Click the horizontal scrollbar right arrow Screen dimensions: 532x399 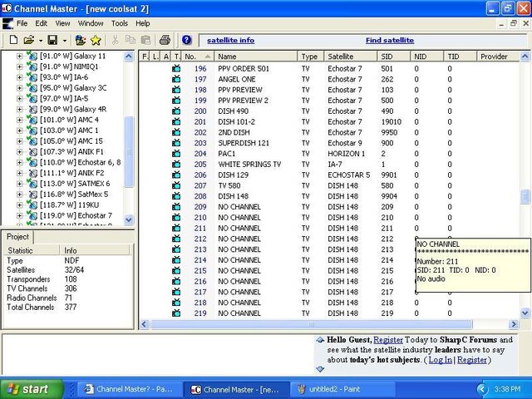pos(514,324)
